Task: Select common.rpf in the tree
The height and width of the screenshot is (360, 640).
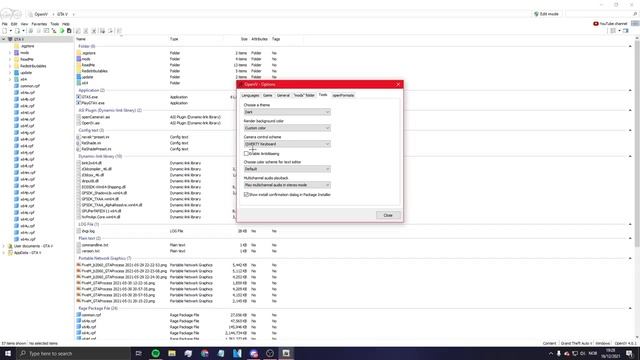Action: click(x=30, y=86)
